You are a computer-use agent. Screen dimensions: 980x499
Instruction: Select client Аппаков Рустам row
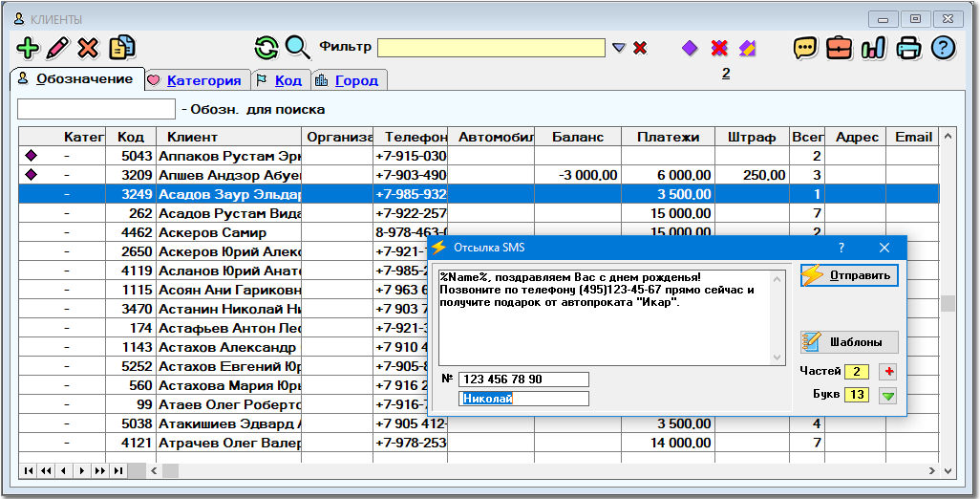pos(479,156)
